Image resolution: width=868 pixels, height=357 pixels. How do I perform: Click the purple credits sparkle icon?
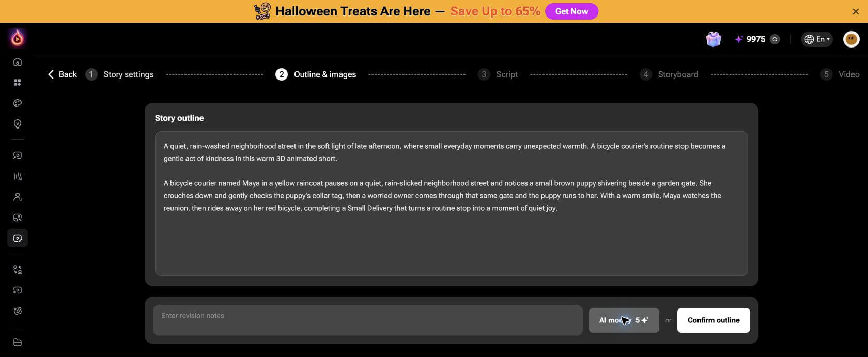click(739, 39)
